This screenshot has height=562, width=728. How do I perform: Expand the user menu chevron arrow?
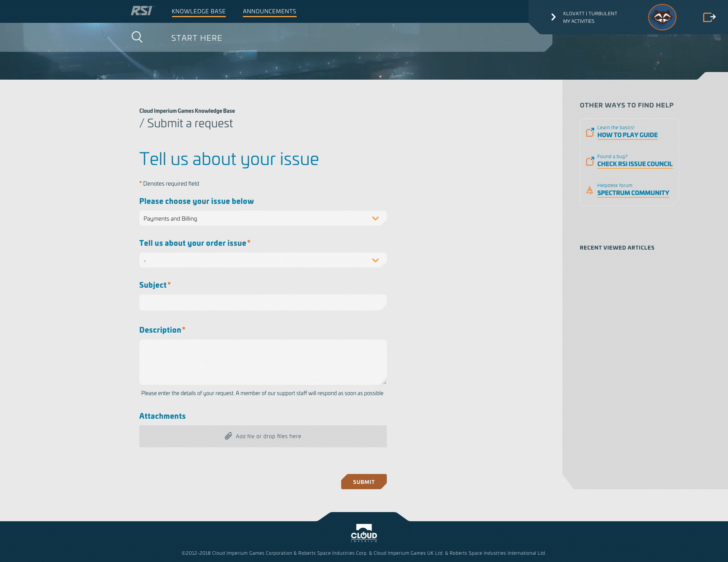tap(553, 17)
